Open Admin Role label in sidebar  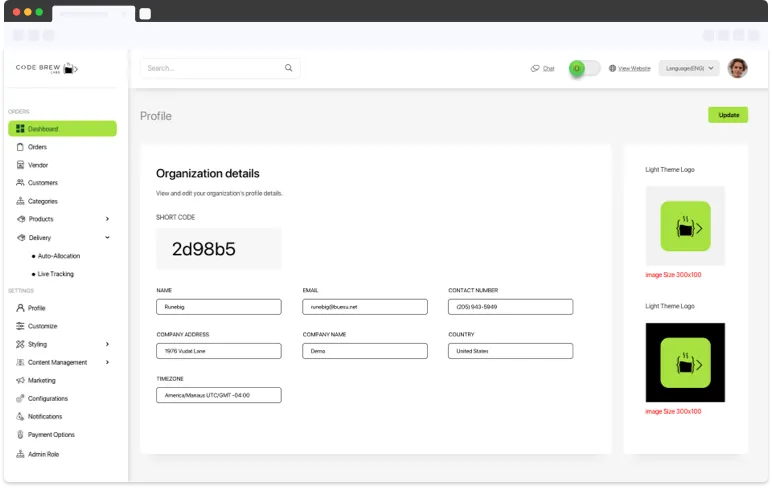[43, 454]
